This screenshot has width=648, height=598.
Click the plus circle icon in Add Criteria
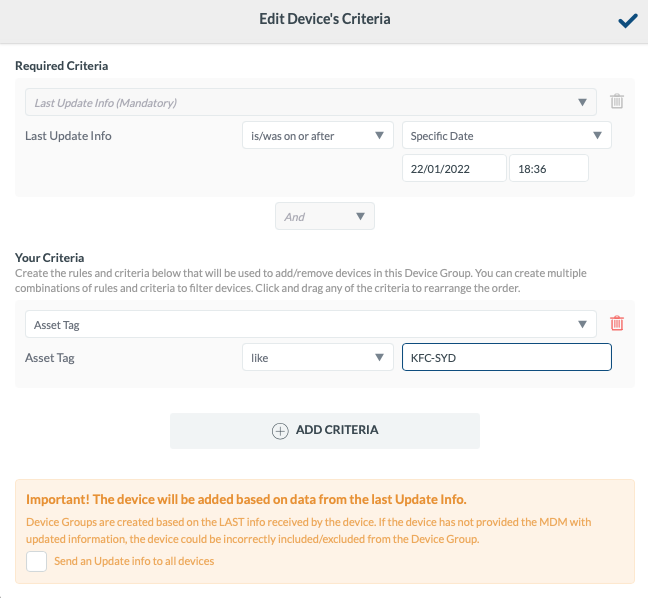(280, 431)
